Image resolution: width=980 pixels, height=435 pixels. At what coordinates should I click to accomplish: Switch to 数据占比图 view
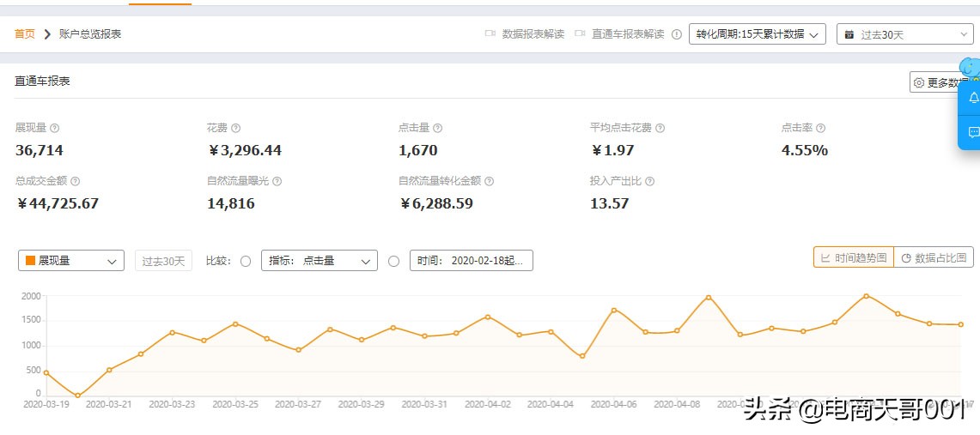pos(934,257)
